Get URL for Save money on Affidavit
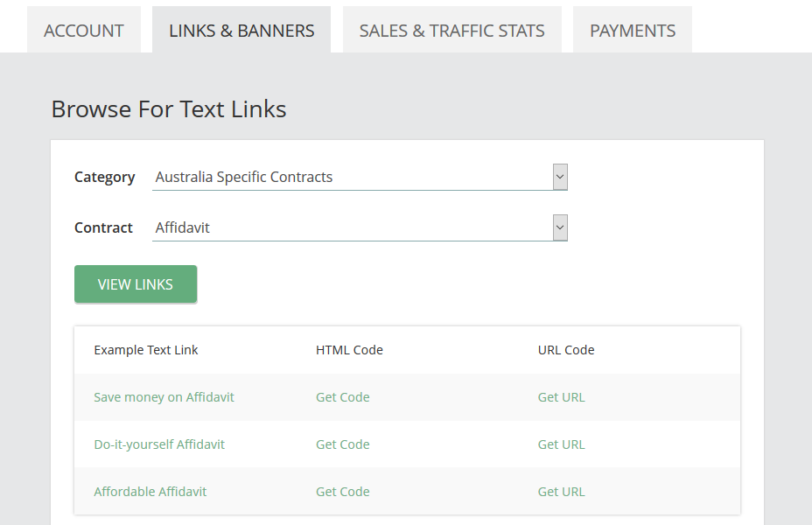The height and width of the screenshot is (525, 812). click(x=562, y=397)
